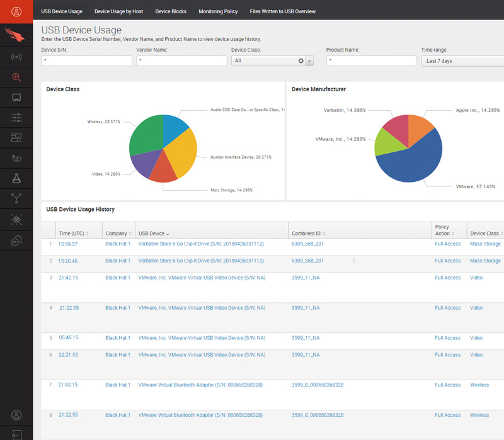Open the Time range 'Last 7 days' dropdown
This screenshot has width=504, height=440.
462,61
